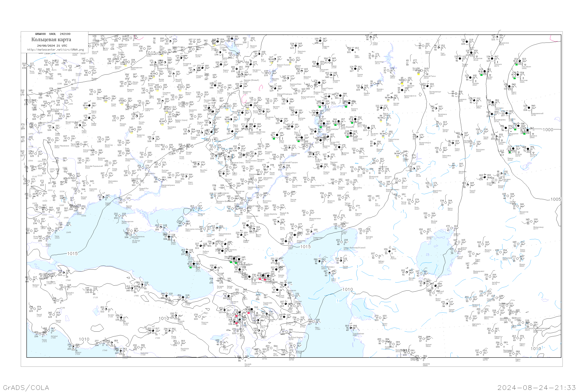Click the Возвышенский station filled cloud circle
588x392 pixels.
[x=529, y=108]
